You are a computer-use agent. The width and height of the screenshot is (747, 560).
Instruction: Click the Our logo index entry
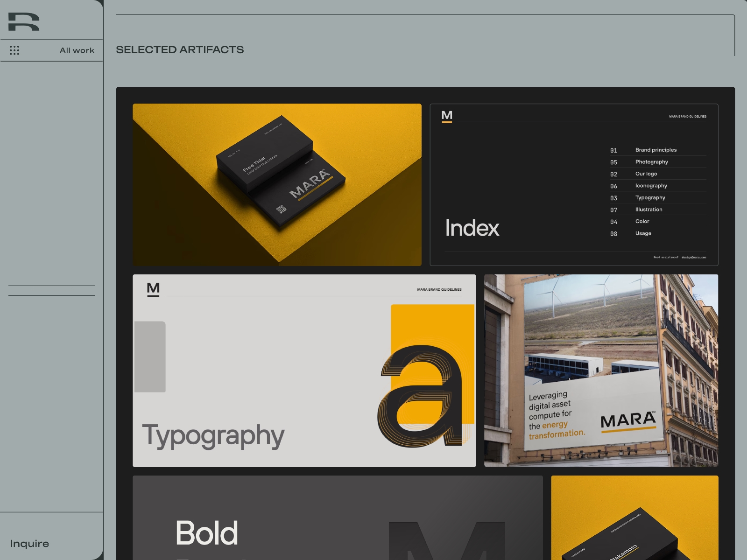[646, 174]
